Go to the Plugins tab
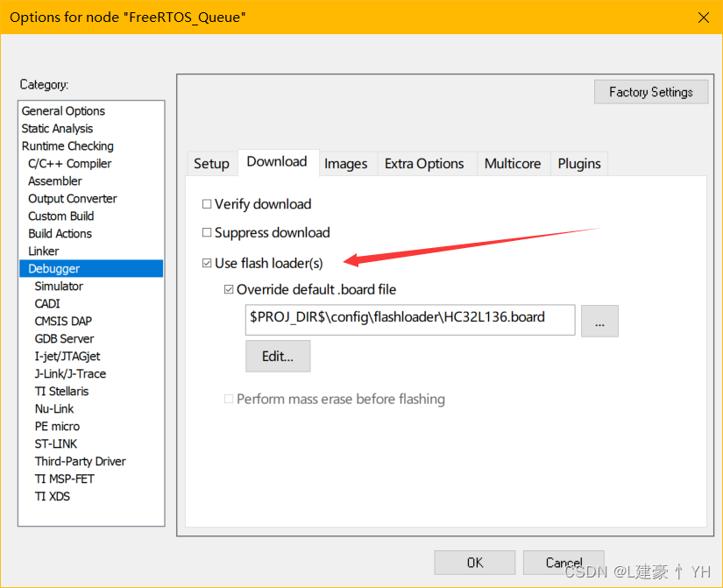The image size is (723, 588). [579, 164]
